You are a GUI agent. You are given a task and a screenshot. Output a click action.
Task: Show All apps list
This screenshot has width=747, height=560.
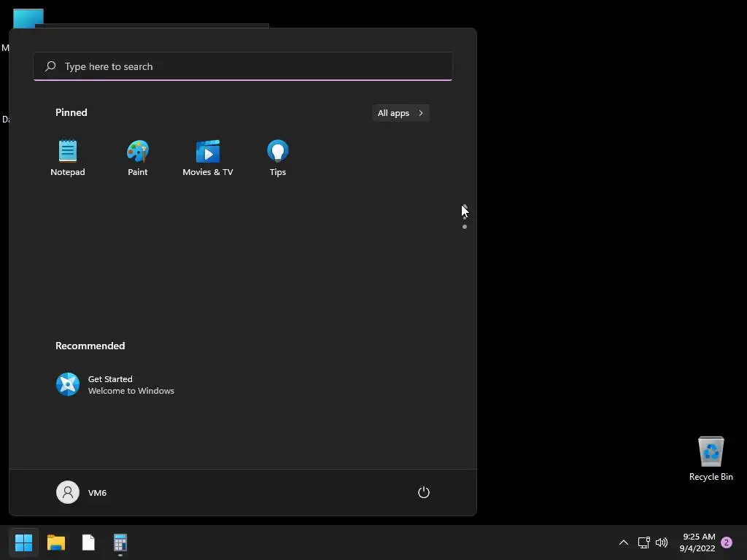click(400, 113)
